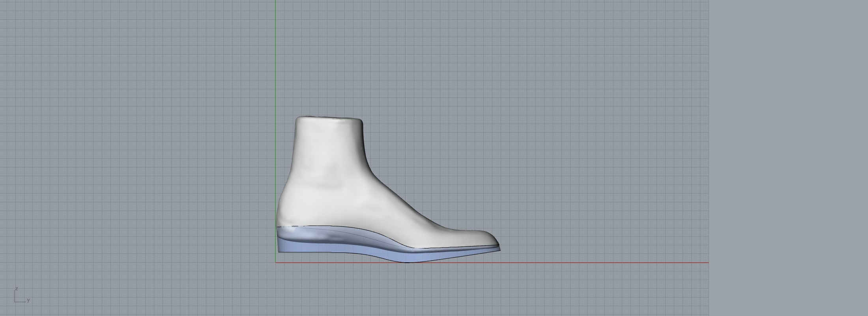868x316 pixels.
Task: Click the y label on the axis icon
Action: coord(28,300)
